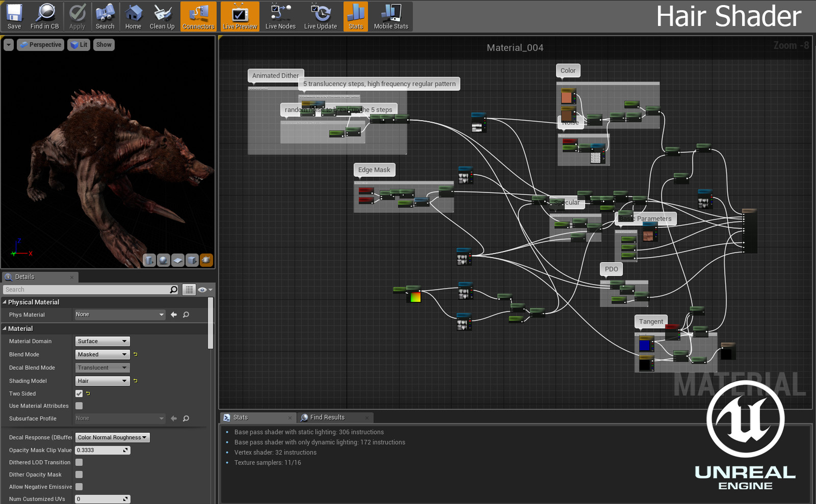The width and height of the screenshot is (816, 504).
Task: Select the Details panel tab
Action: pos(24,277)
